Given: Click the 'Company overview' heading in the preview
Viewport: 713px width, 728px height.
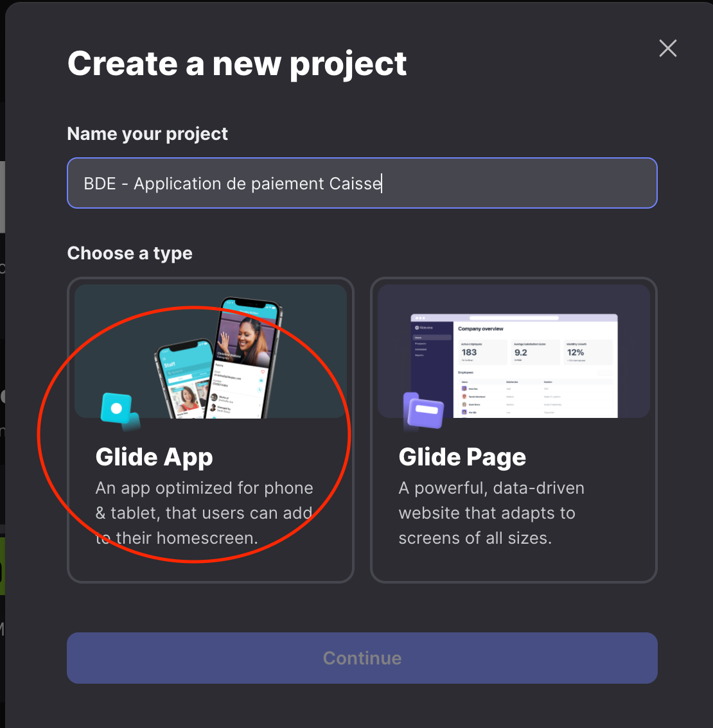Looking at the screenshot, I should pyautogui.click(x=480, y=329).
